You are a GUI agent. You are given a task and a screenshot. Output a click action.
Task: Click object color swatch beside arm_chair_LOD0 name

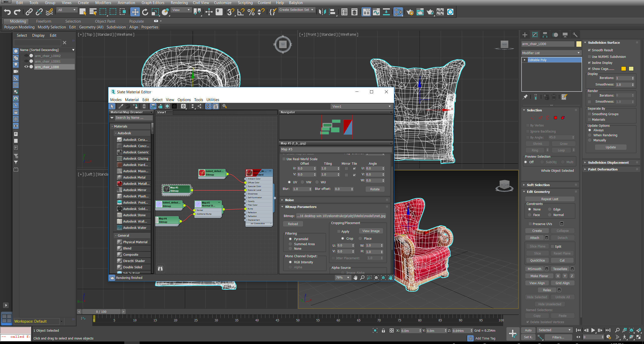pyautogui.click(x=579, y=44)
